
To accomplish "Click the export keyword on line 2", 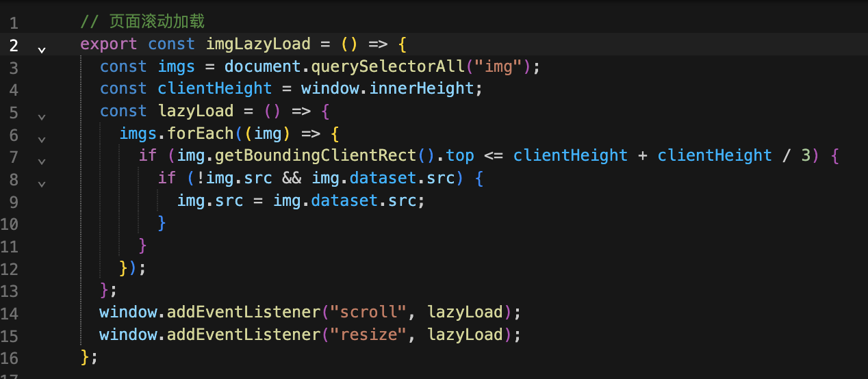I will tap(109, 44).
